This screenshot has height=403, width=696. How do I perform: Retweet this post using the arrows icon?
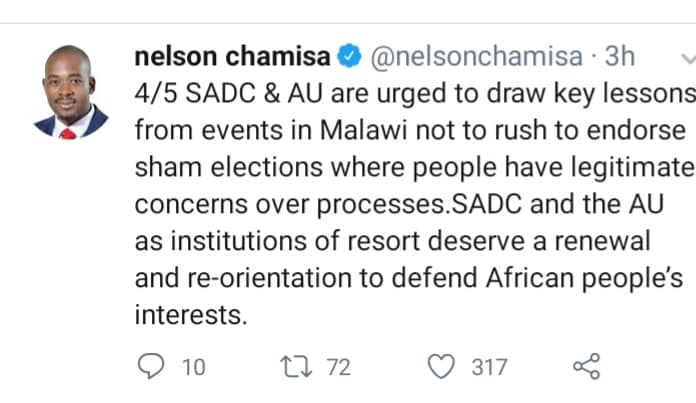(296, 367)
